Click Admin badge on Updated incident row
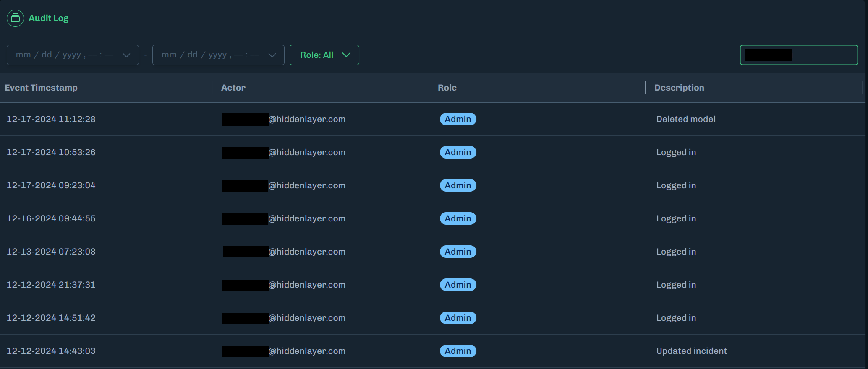This screenshot has height=369, width=868. [x=458, y=351]
